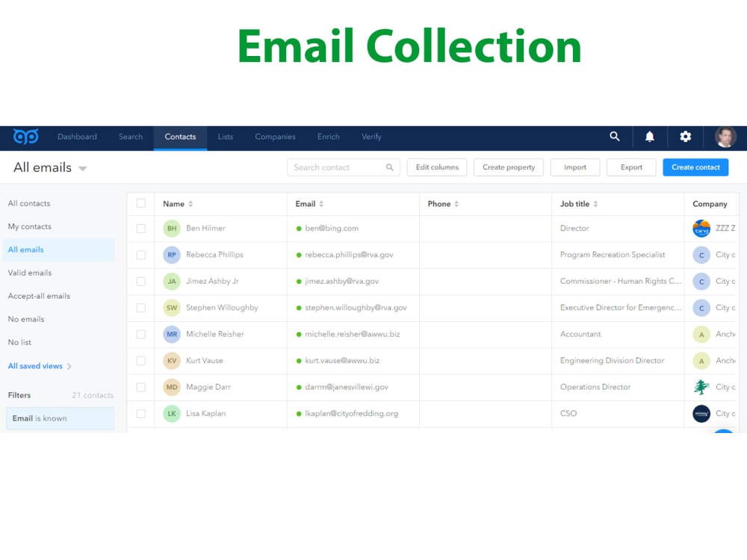Viewport: 747px width, 560px height.
Task: Click the Import button
Action: (575, 167)
